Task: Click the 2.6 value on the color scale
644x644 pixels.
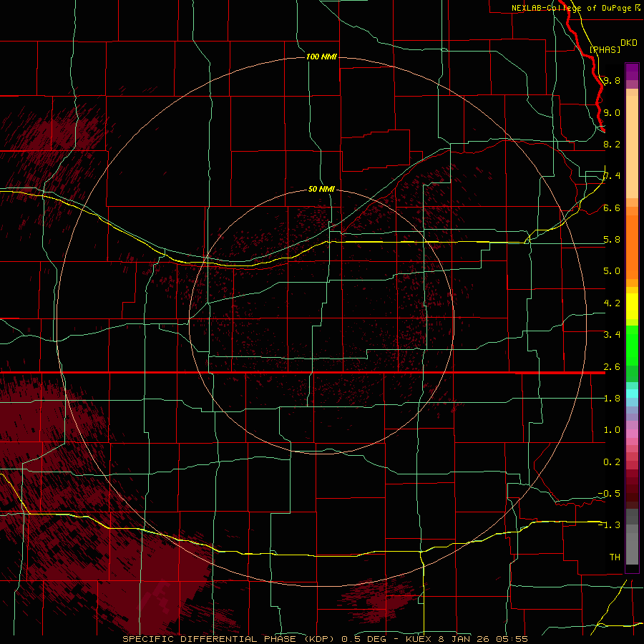Action: 612,367
